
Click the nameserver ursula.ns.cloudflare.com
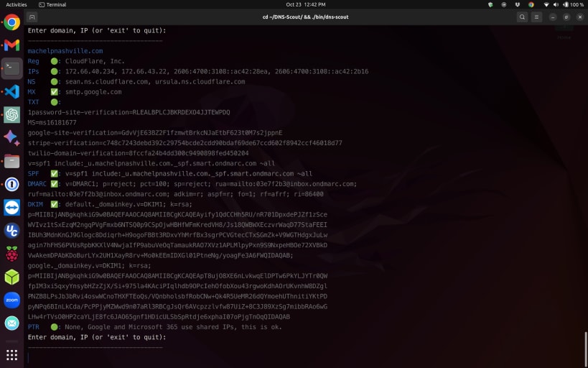click(200, 81)
